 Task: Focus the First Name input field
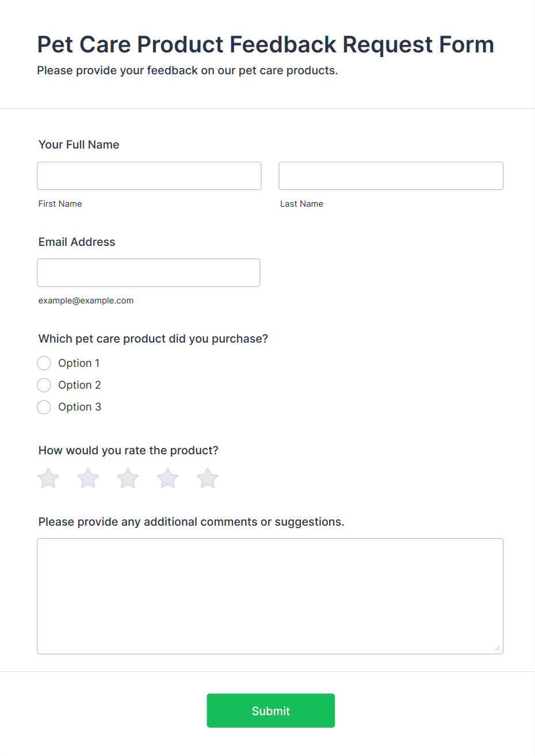[149, 176]
